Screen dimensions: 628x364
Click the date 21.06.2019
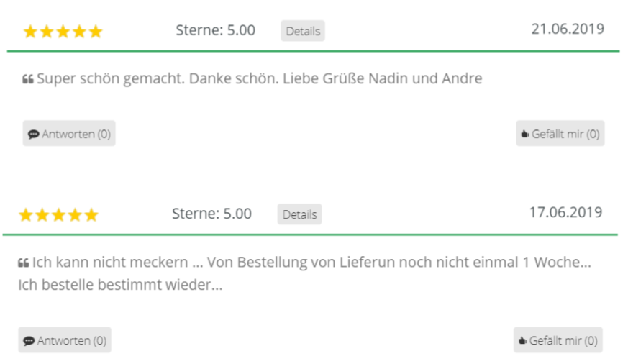point(568,29)
